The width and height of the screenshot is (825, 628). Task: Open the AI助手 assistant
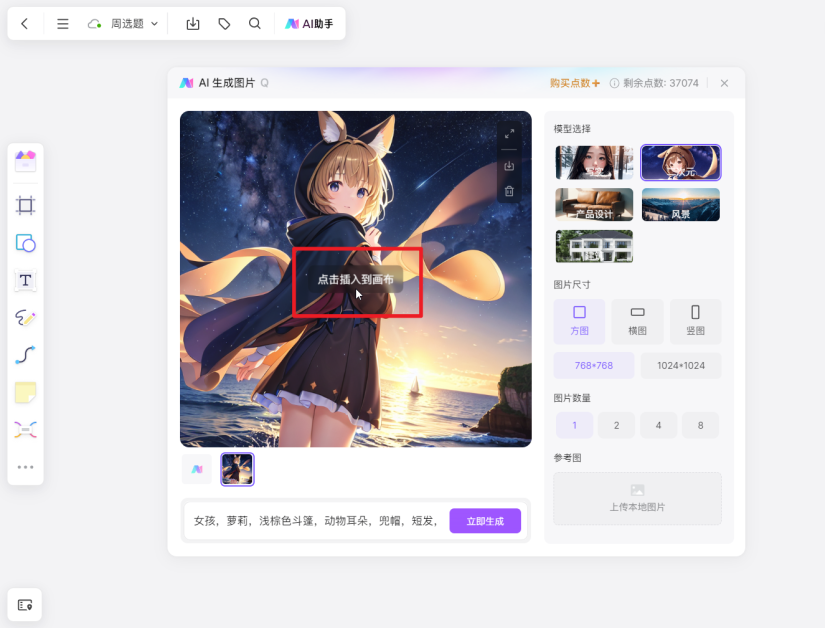pyautogui.click(x=309, y=24)
